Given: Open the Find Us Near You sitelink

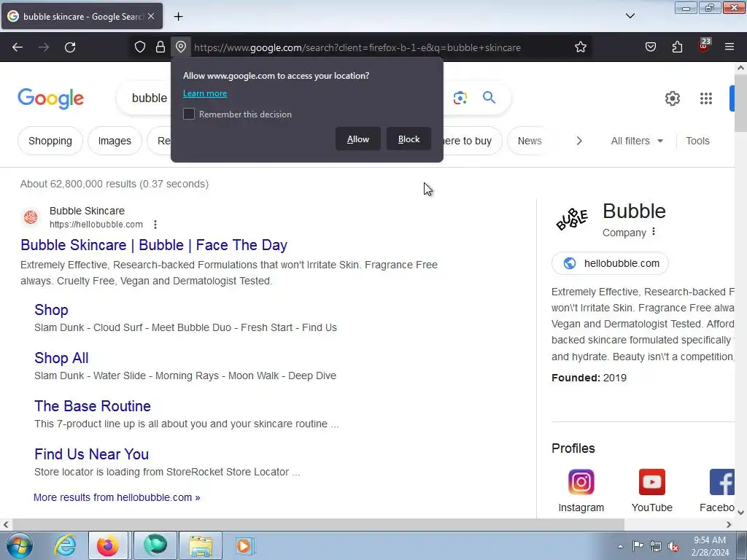Looking at the screenshot, I should [x=91, y=454].
